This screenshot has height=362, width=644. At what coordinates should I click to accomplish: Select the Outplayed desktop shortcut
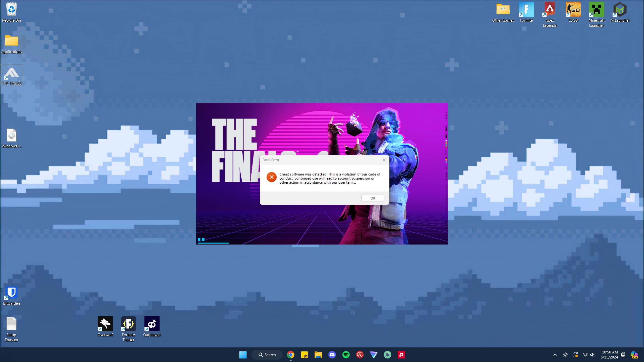point(152,327)
